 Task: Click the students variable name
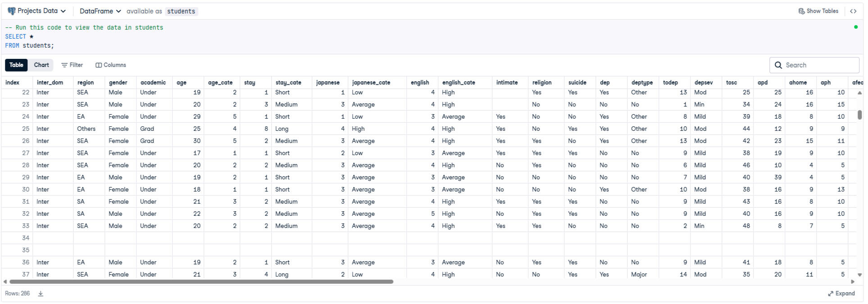point(181,11)
